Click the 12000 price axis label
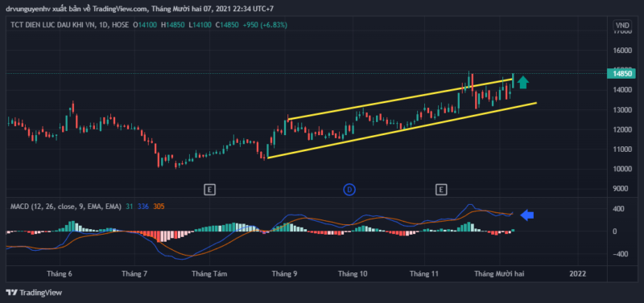The height and width of the screenshot is (303, 644). pyautogui.click(x=621, y=129)
